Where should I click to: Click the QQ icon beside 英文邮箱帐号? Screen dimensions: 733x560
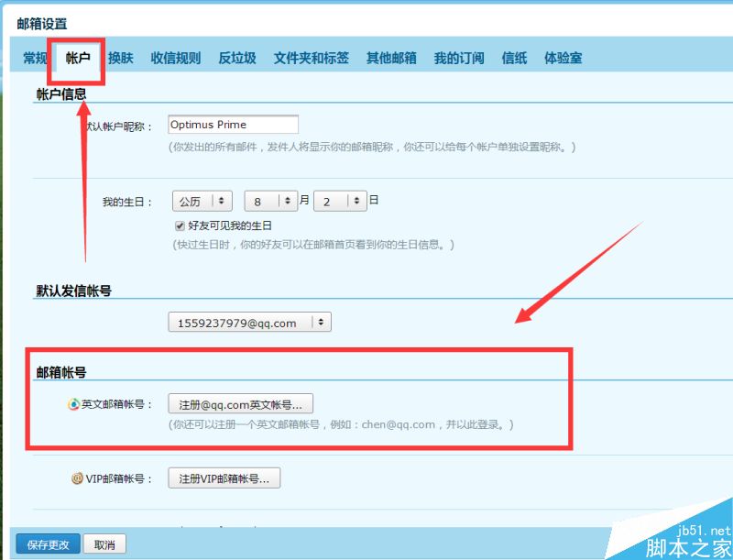74,404
